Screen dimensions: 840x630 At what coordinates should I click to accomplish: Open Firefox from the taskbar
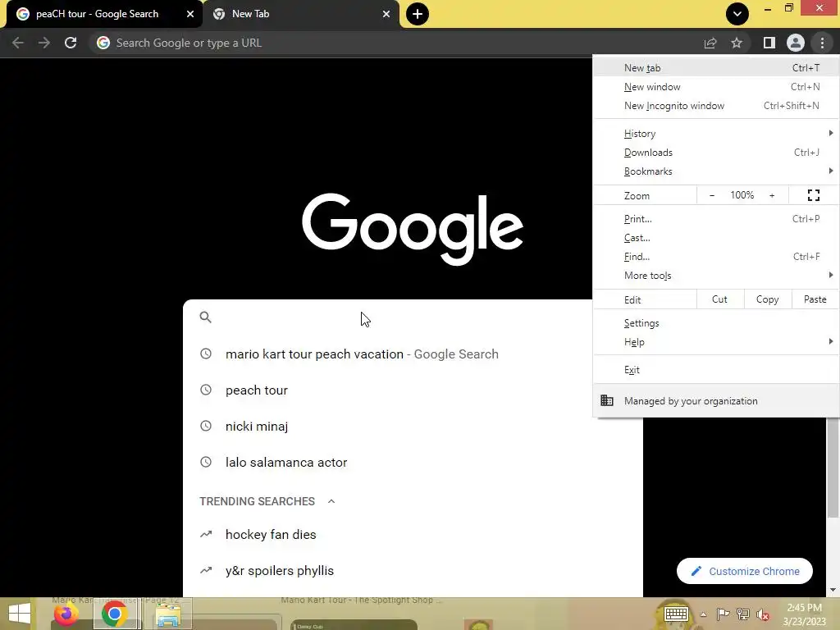[66, 614]
